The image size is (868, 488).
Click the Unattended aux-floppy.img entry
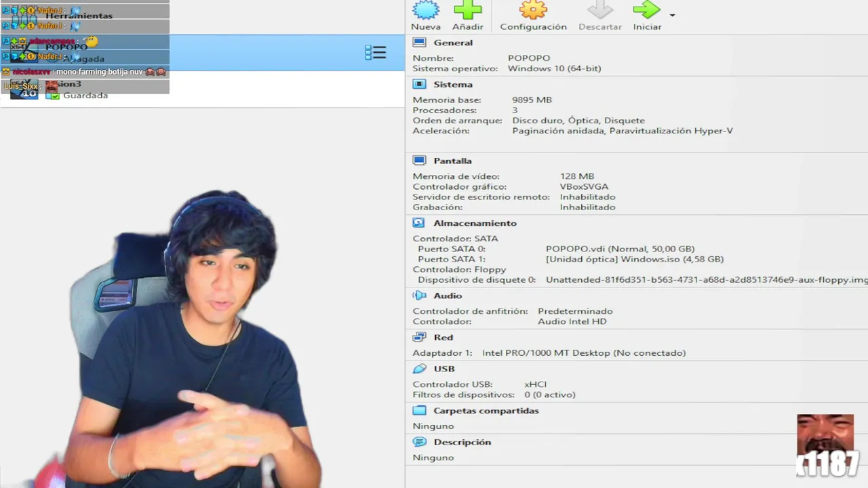[707, 280]
